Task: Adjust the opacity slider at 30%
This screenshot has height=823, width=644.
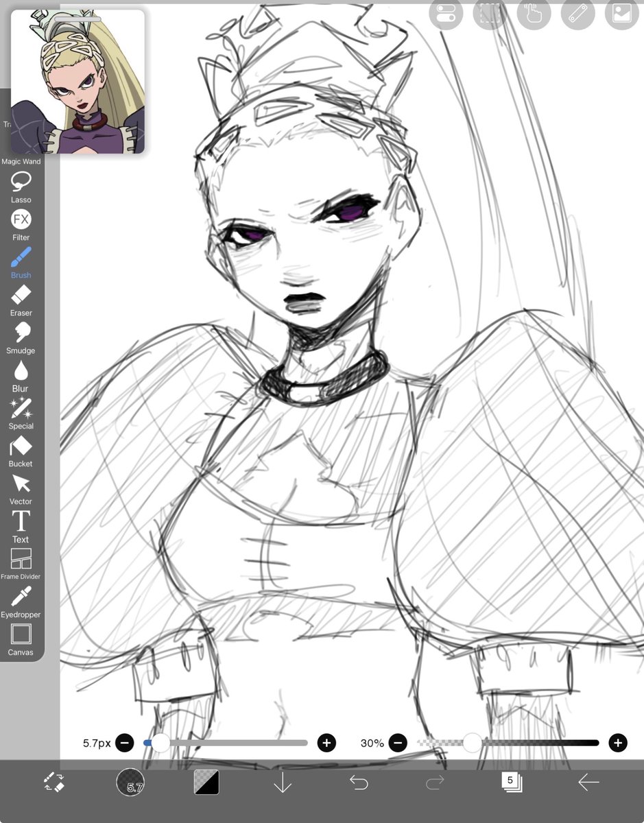Action: pyautogui.click(x=508, y=743)
